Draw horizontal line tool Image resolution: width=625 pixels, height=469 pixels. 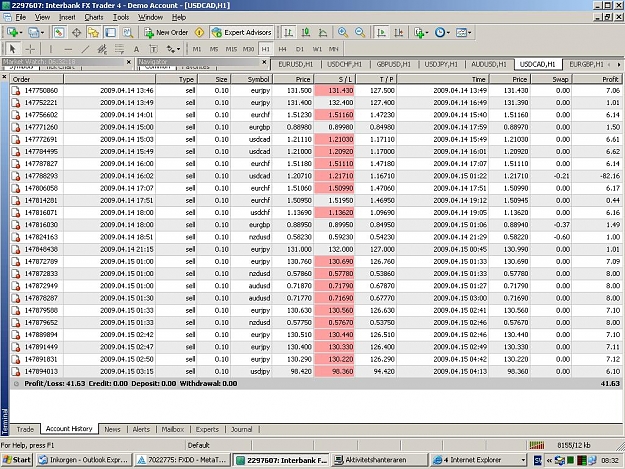[68, 49]
